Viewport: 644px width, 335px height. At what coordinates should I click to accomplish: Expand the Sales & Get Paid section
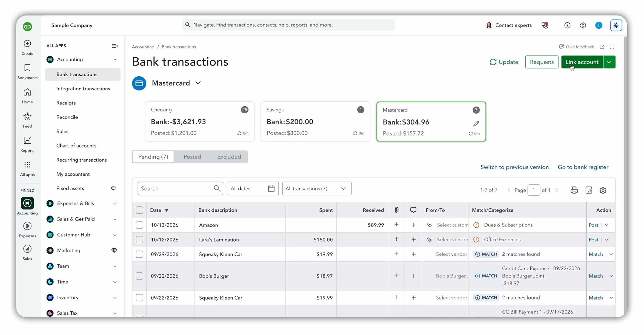[115, 219]
